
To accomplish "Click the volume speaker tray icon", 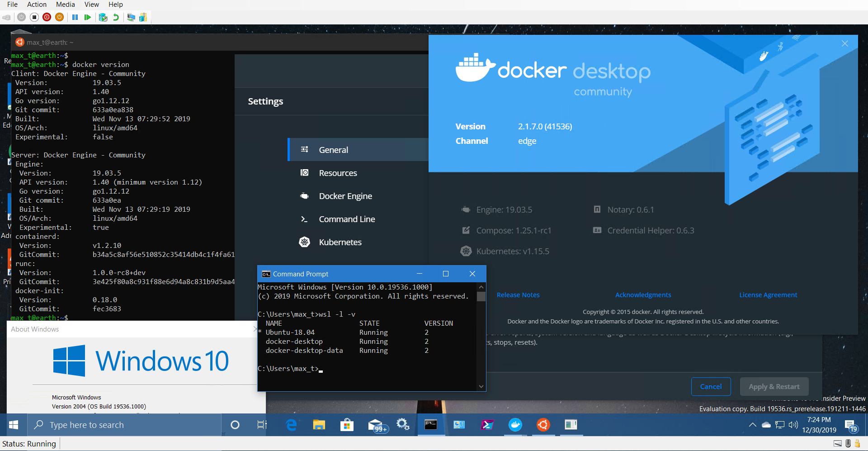I will (793, 425).
